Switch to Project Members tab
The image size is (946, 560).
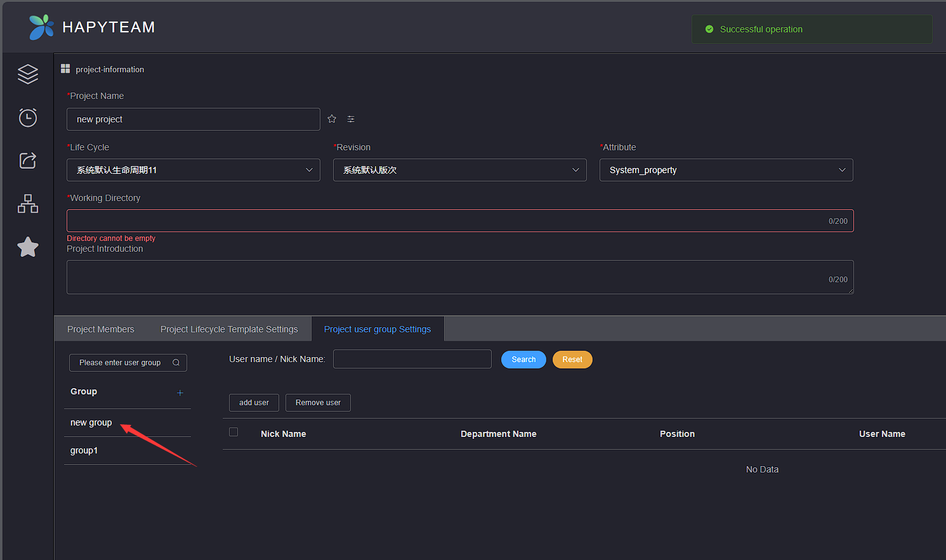point(101,329)
